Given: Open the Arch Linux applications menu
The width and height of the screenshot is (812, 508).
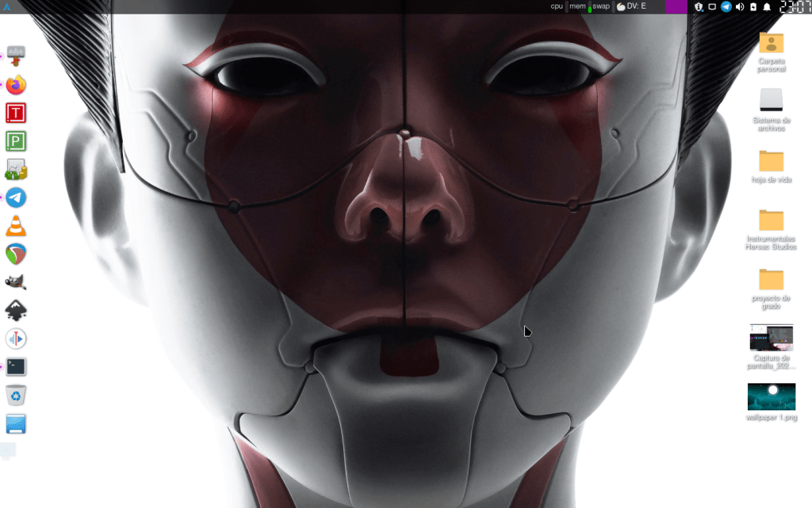Looking at the screenshot, I should pos(7,7).
